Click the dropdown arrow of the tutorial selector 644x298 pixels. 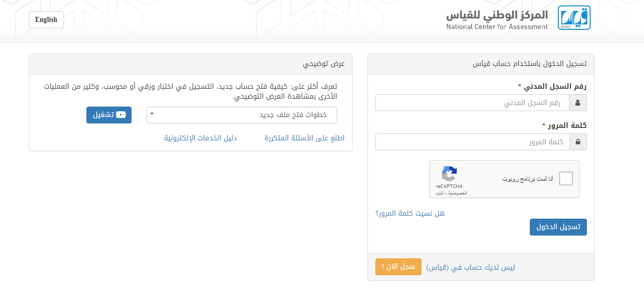tap(152, 115)
